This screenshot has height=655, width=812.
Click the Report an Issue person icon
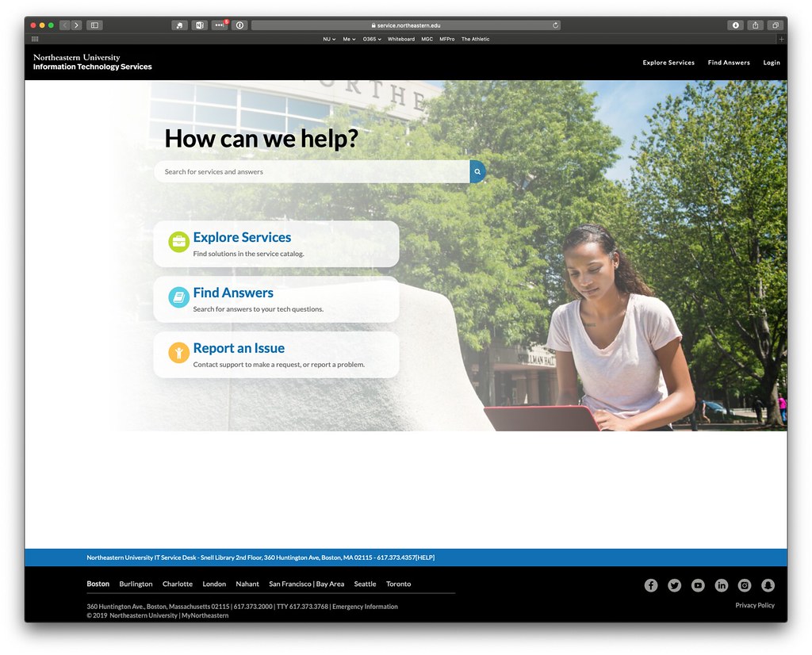(x=178, y=353)
